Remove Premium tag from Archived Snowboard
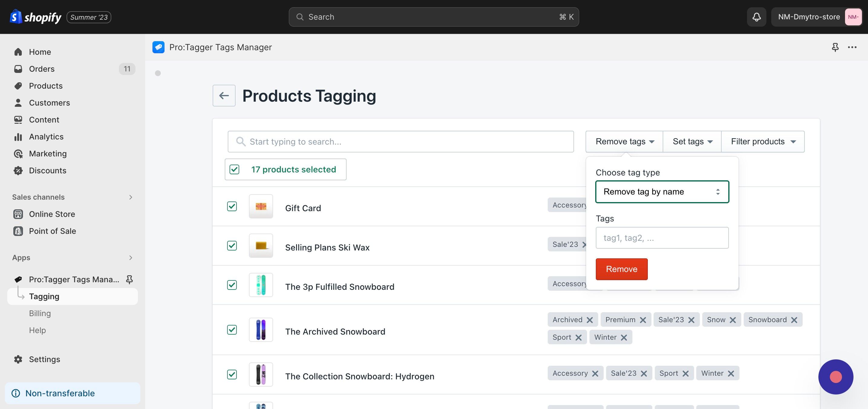Viewport: 868px width, 409px height. pyautogui.click(x=643, y=320)
